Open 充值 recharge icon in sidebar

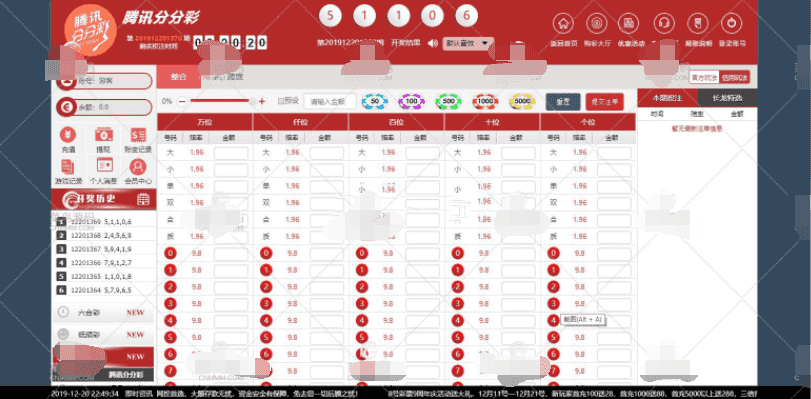68,135
